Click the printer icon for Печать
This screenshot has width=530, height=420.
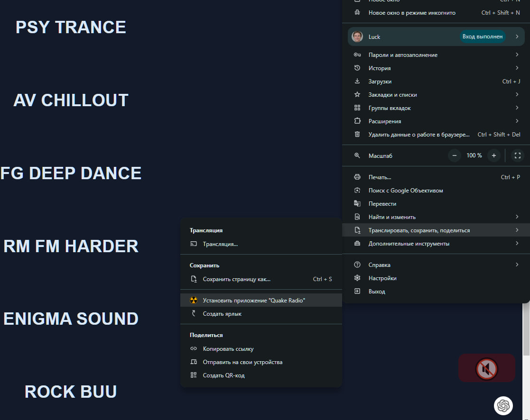(x=357, y=177)
